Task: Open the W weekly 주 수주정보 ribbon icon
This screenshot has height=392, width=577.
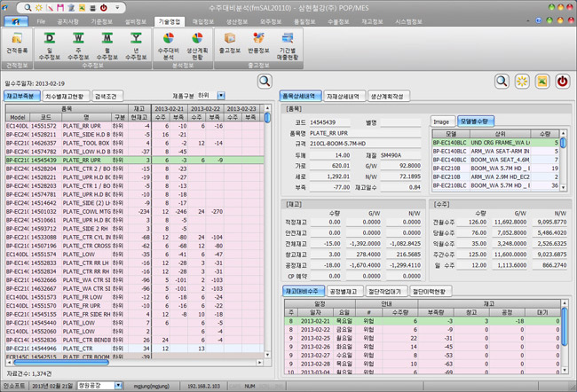Action: [x=78, y=46]
